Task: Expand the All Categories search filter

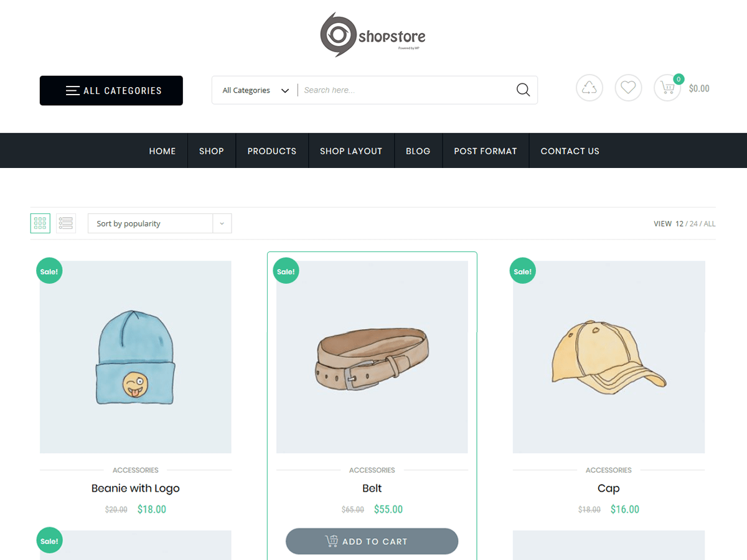Action: click(x=255, y=90)
